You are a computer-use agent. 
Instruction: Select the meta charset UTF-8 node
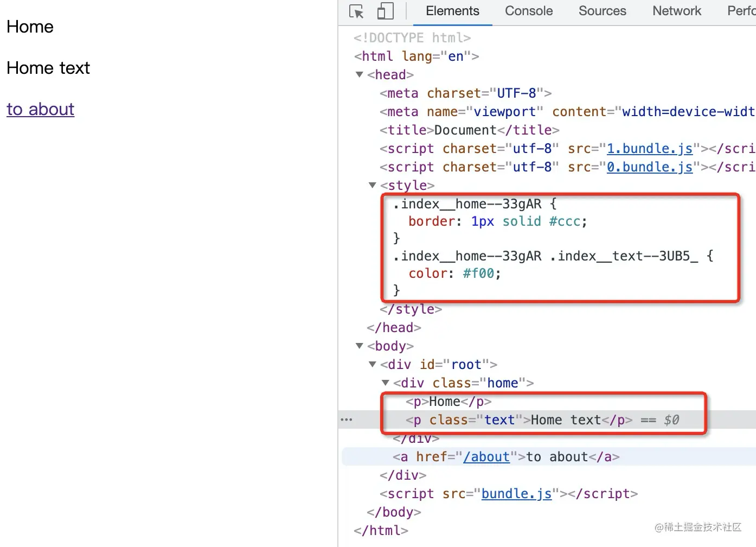(x=466, y=93)
